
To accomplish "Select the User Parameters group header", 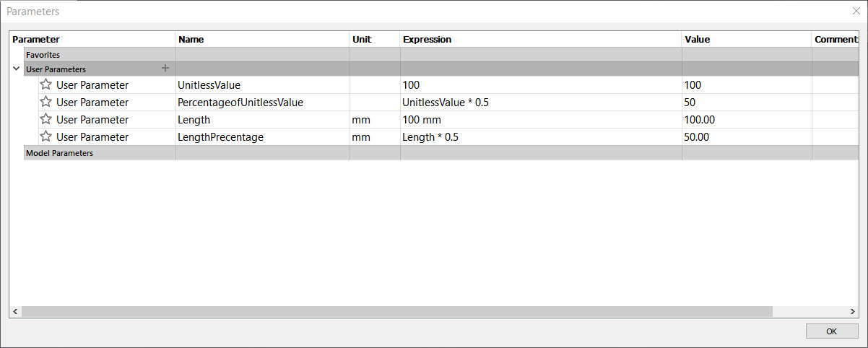I will (x=441, y=69).
